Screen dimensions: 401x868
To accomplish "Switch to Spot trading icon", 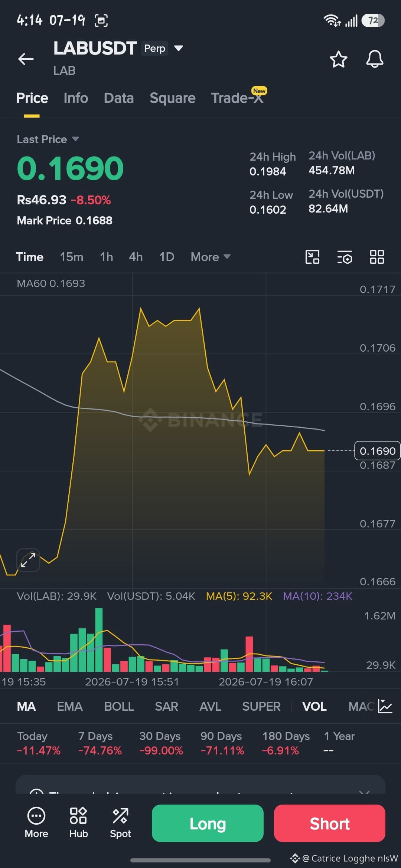I will click(120, 823).
